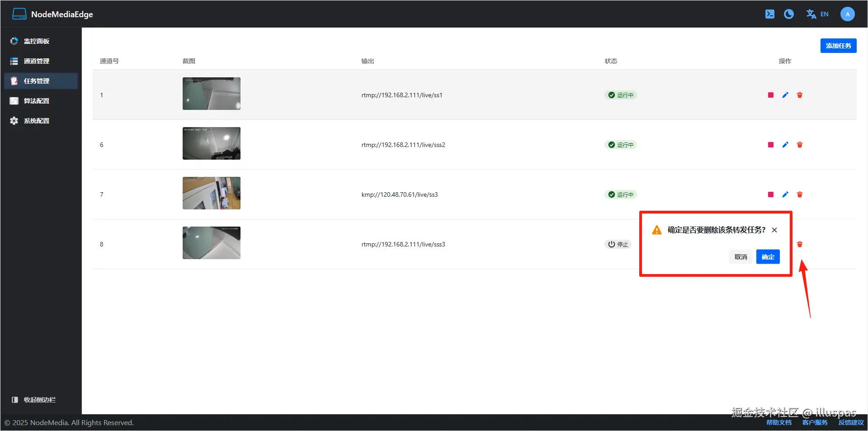Click the 操作 column header
Image resolution: width=868 pixels, height=431 pixels.
[785, 61]
